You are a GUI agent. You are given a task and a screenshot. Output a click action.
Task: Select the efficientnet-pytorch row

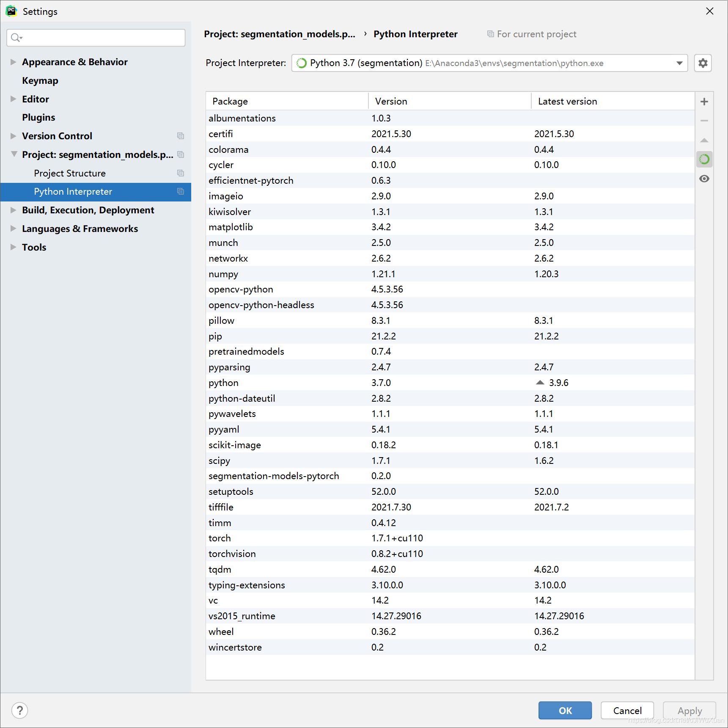point(450,180)
